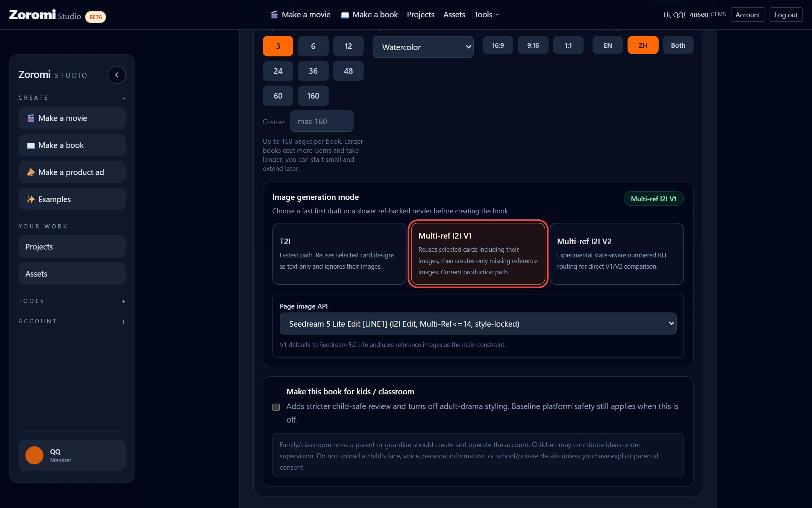Select 36 pages option
This screenshot has height=508, width=812.
point(313,71)
